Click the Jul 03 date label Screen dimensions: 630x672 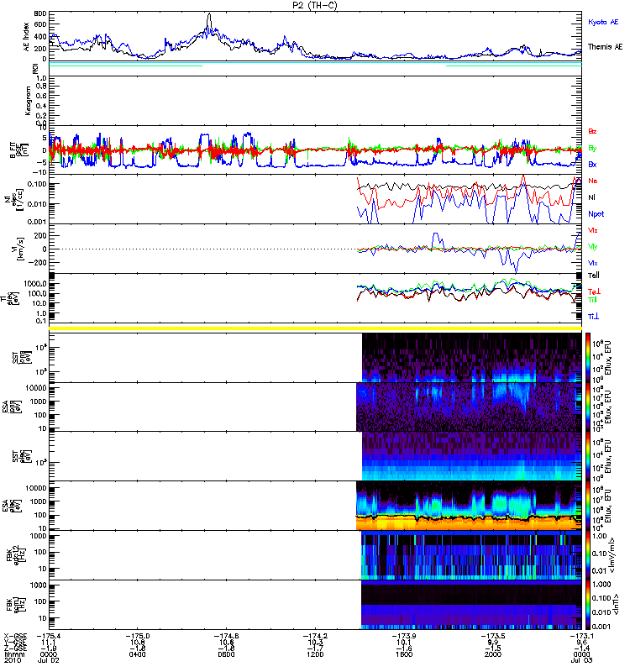tap(581, 661)
